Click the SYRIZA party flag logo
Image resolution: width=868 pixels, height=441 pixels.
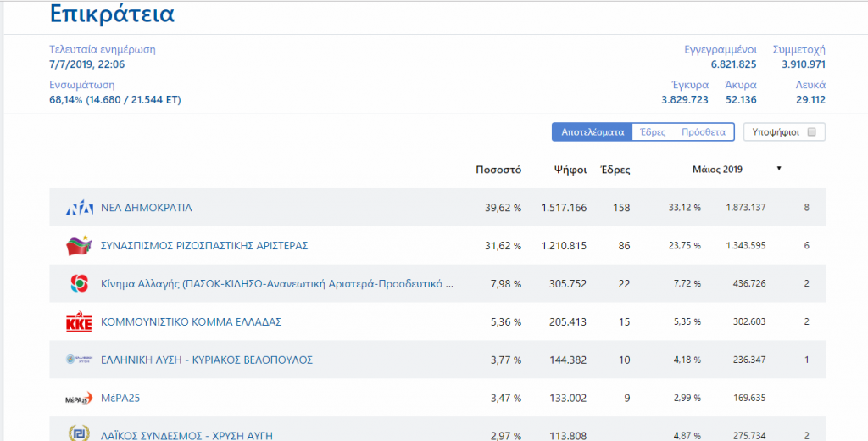click(x=79, y=246)
